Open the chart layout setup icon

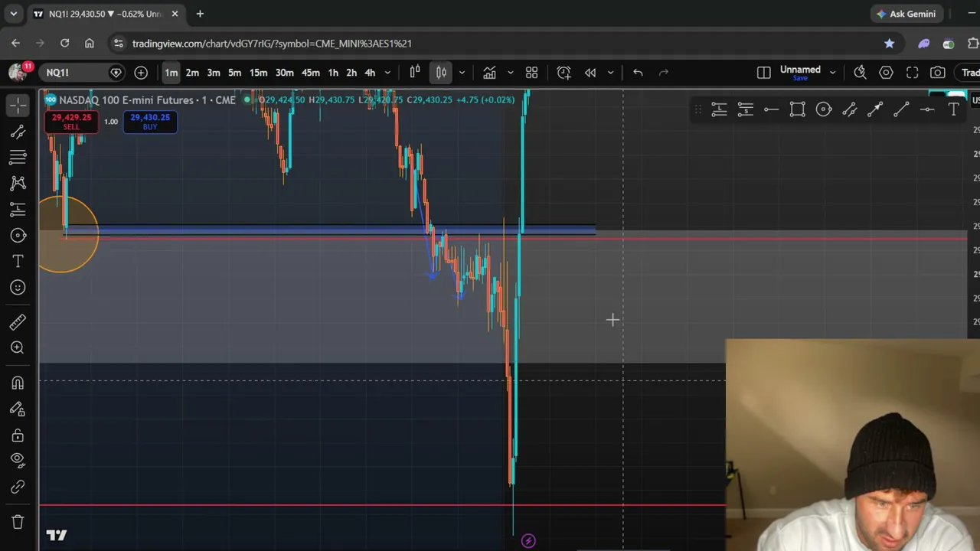coord(764,73)
